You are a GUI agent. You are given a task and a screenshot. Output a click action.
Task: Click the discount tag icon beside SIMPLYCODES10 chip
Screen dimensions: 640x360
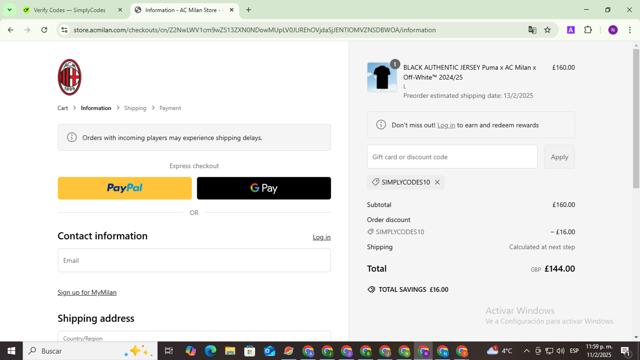(376, 182)
